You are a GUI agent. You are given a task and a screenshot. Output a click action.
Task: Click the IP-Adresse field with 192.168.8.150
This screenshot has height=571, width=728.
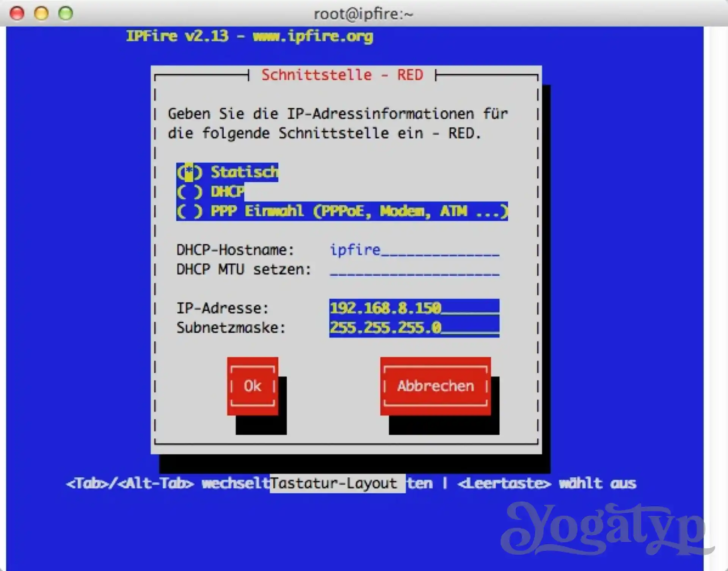tap(414, 308)
